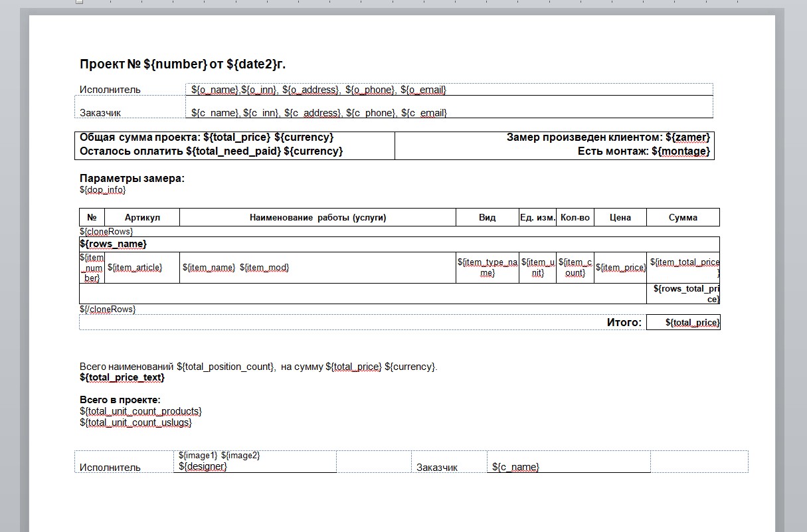Click the ${total_price_text} bold placeholder
Image resolution: width=807 pixels, height=532 pixels.
pyautogui.click(x=122, y=378)
